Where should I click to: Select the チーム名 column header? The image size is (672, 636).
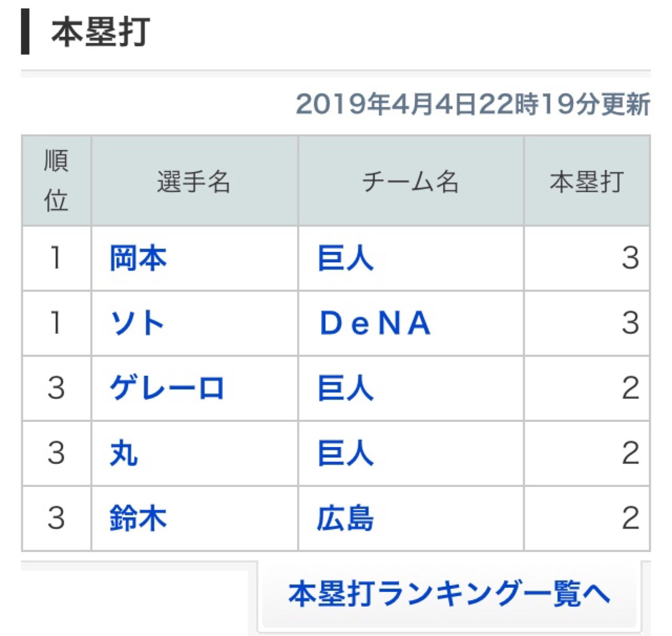[410, 182]
